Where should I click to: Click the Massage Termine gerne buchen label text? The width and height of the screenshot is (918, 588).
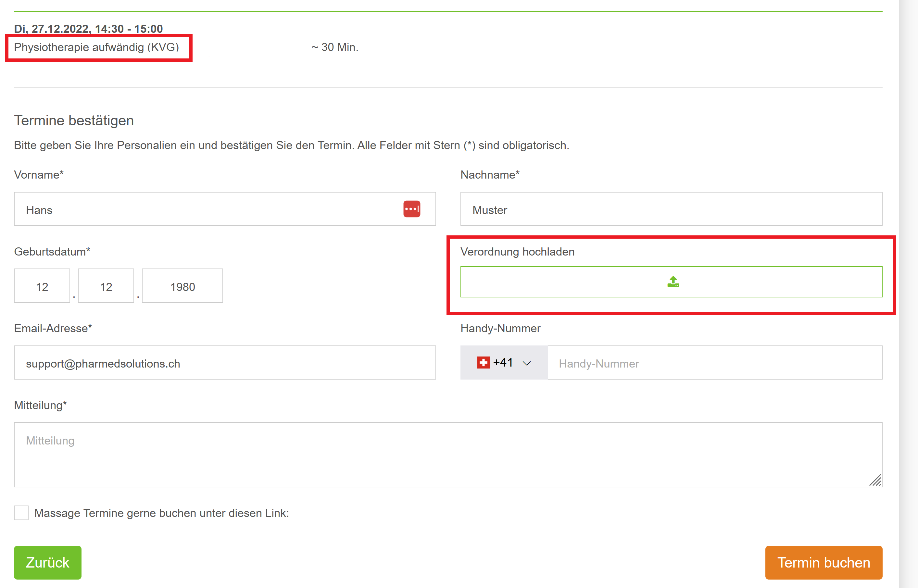coord(161,513)
